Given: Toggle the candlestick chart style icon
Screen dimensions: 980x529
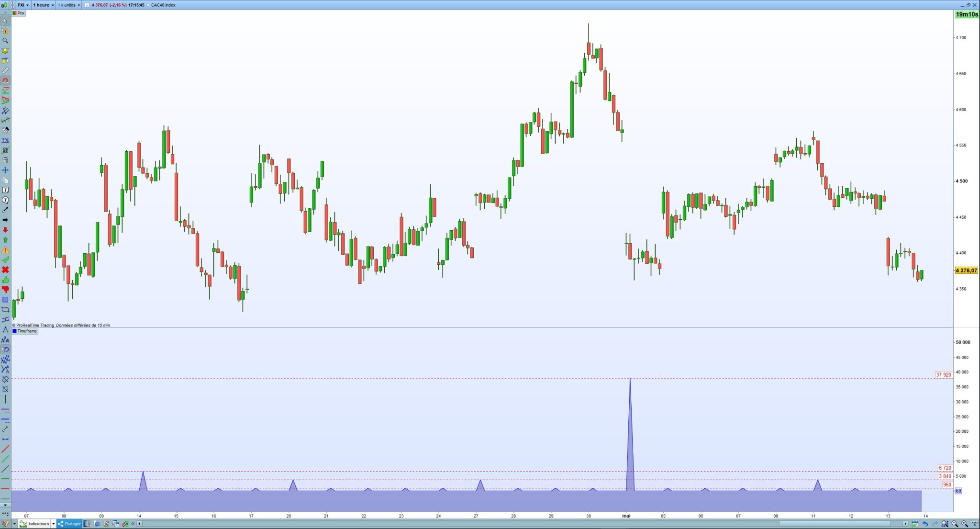Looking at the screenshot, I should 4,5.
